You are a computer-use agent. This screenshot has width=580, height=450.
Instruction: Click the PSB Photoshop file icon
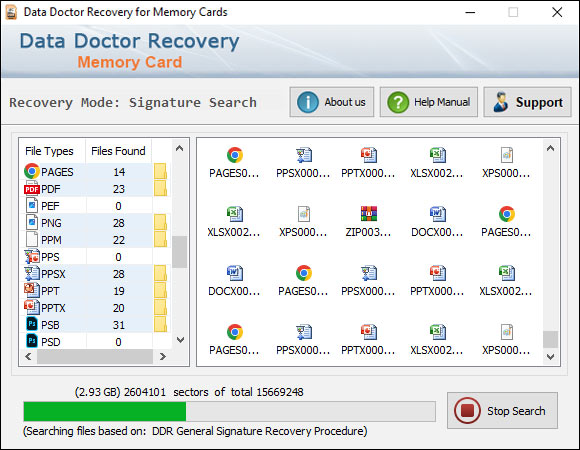click(x=32, y=325)
